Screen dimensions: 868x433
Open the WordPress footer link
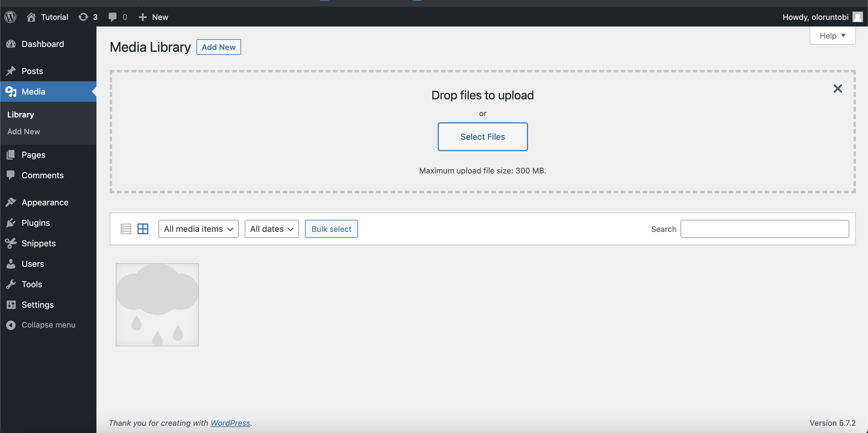[x=230, y=423]
